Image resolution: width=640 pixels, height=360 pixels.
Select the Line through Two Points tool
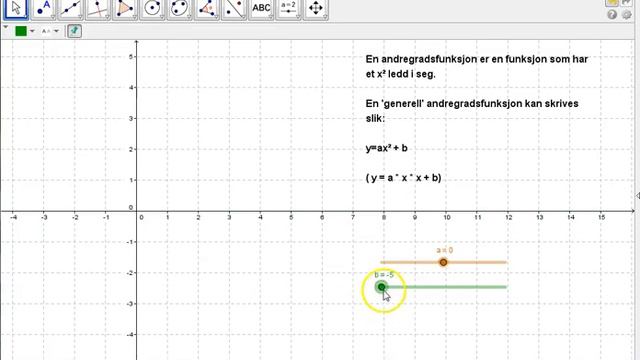[70, 8]
